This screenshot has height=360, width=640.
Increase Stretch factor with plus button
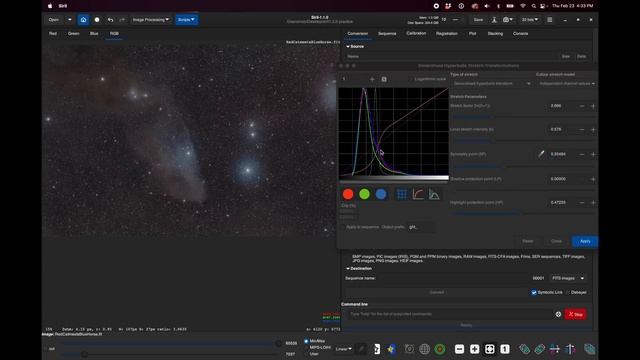tap(593, 106)
